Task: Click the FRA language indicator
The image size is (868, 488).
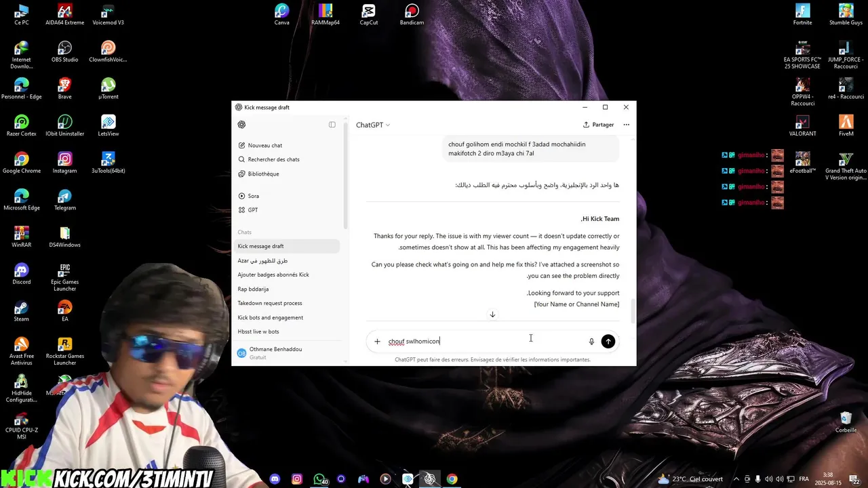Action: point(804,479)
